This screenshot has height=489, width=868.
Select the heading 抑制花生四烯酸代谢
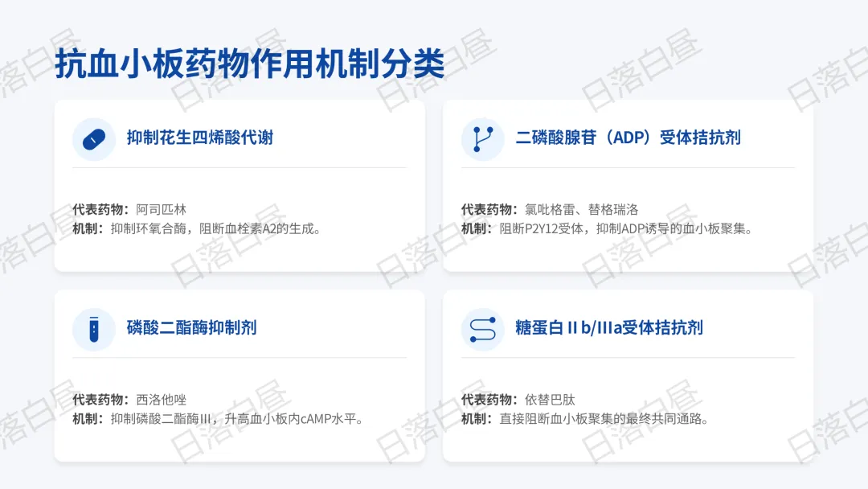pyautogui.click(x=200, y=138)
